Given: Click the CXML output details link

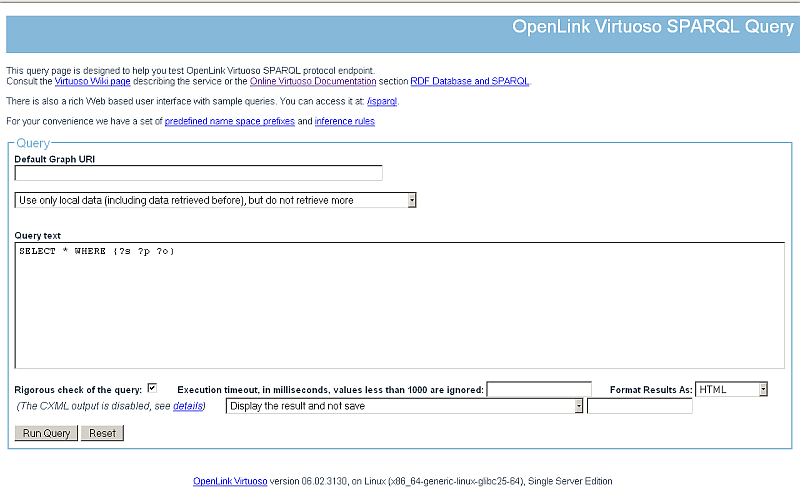Looking at the screenshot, I should [x=187, y=406].
